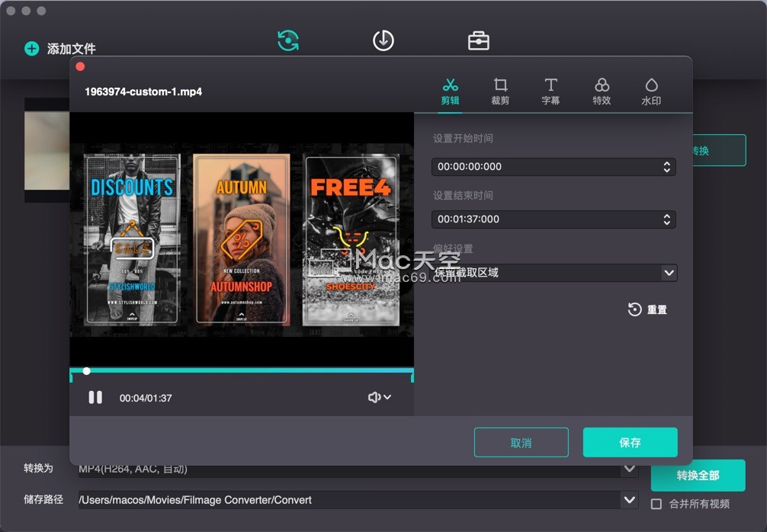Click the speaker icon to adjust audio
Image resolution: width=767 pixels, height=532 pixels.
tap(373, 397)
